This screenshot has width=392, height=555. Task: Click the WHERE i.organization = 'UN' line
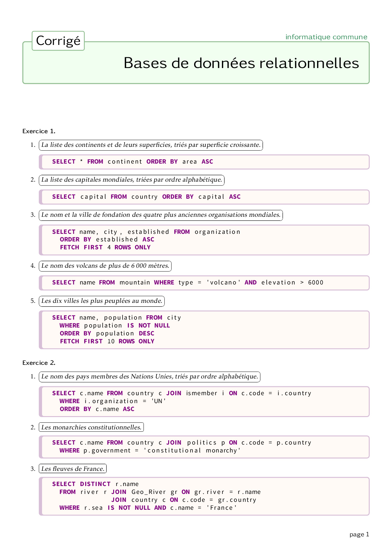113,401
